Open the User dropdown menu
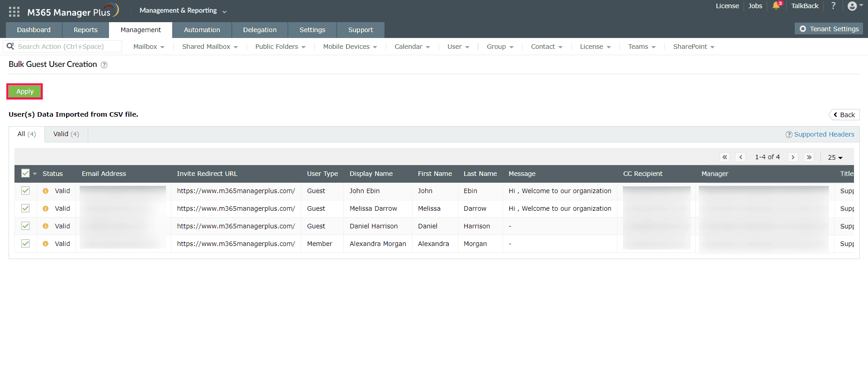 point(458,47)
